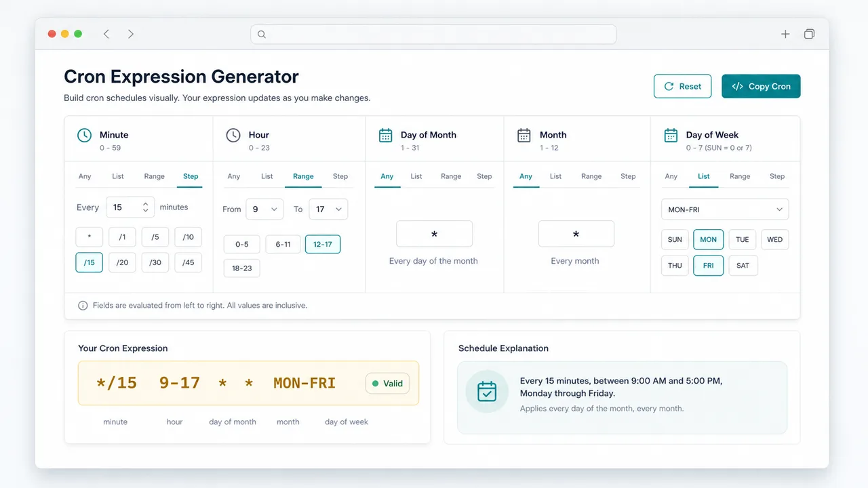
Task: Click the Day of Week calendar icon
Action: click(x=671, y=135)
